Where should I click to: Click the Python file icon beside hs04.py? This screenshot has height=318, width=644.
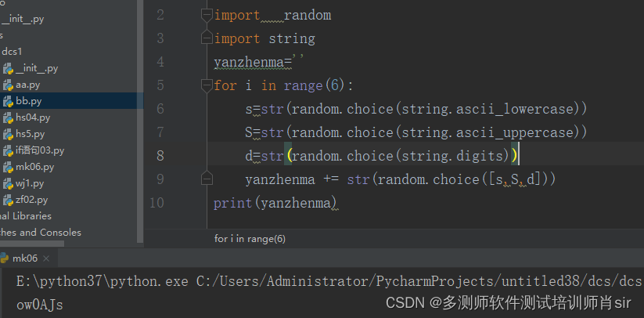pyautogui.click(x=8, y=118)
